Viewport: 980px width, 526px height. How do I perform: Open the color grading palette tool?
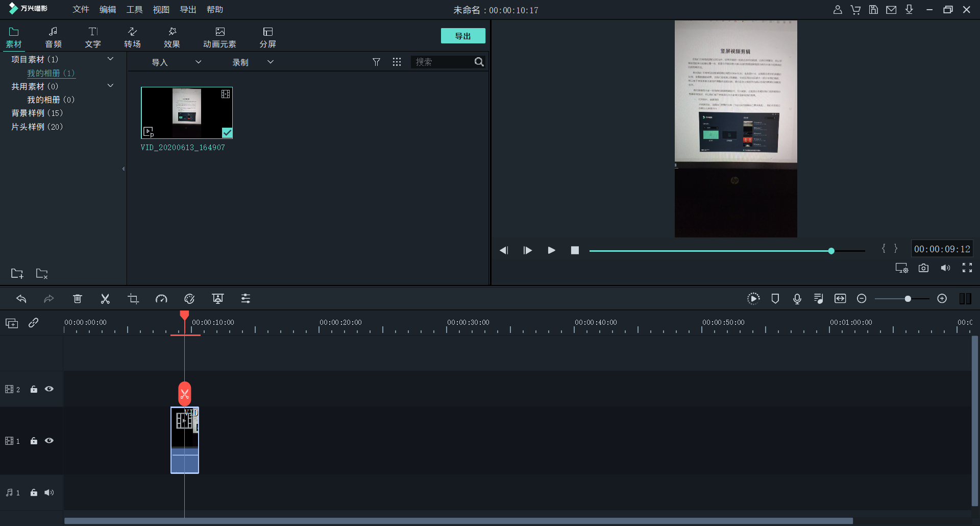click(x=189, y=299)
